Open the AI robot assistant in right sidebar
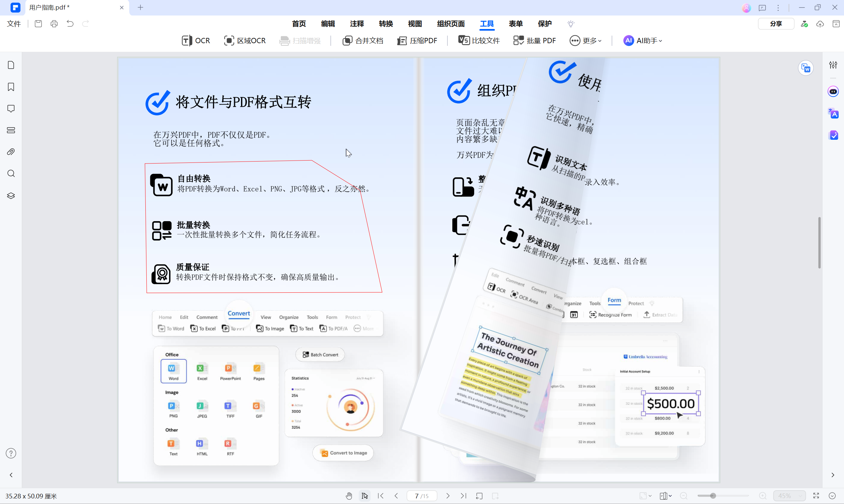The image size is (844, 504). 834,91
